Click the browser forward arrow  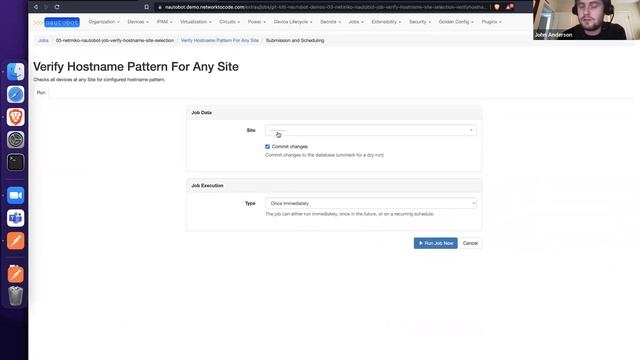[46, 7]
